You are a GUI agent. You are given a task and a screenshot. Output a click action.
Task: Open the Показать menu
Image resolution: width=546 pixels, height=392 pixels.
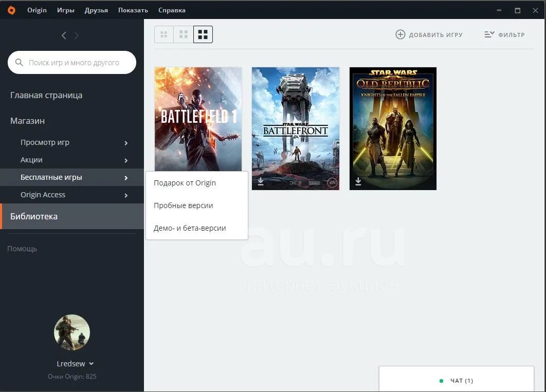tap(133, 10)
